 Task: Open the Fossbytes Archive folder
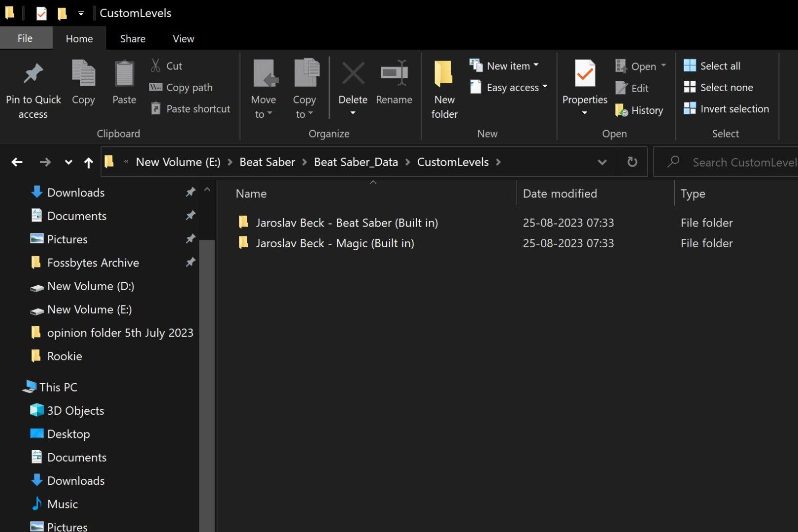(x=93, y=263)
